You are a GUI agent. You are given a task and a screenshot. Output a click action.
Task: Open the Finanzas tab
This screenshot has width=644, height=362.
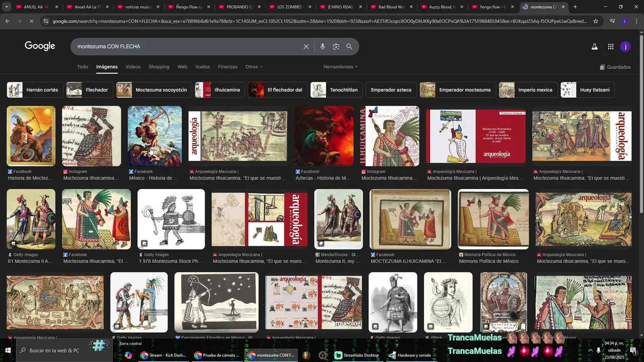(227, 67)
